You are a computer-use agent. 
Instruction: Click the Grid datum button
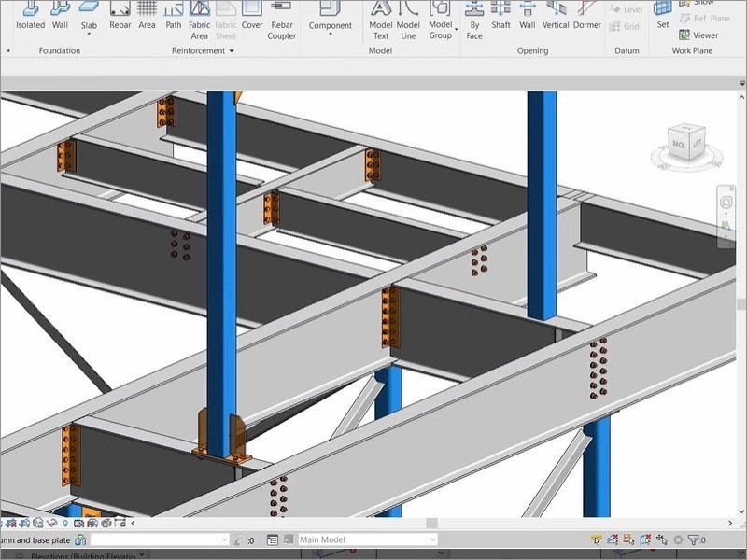(x=624, y=26)
